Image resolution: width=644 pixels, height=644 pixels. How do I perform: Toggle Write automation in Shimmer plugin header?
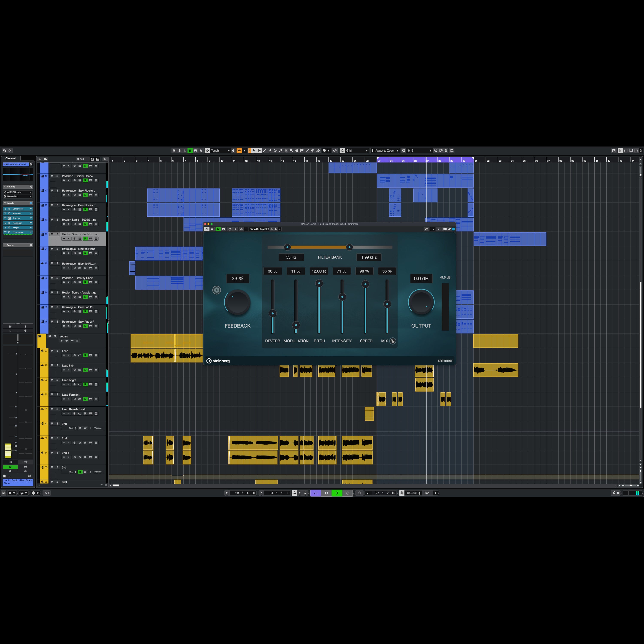click(x=223, y=229)
